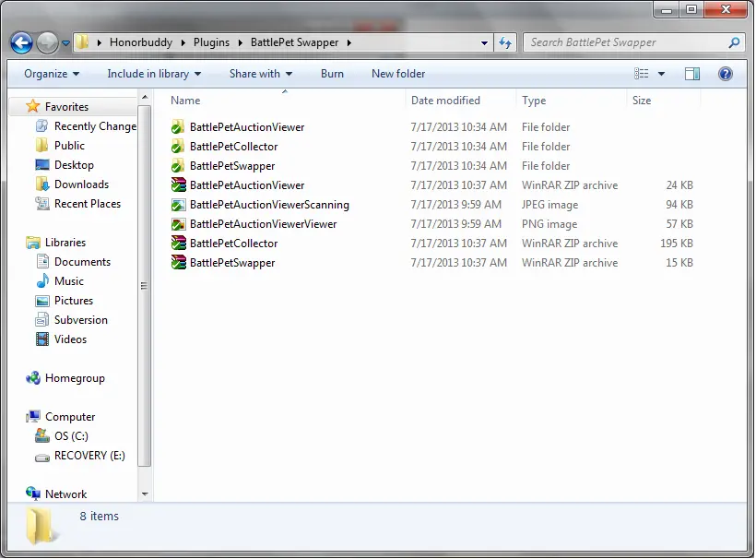Open the Subversion library
Image resolution: width=756 pixels, height=559 pixels.
pyautogui.click(x=80, y=320)
